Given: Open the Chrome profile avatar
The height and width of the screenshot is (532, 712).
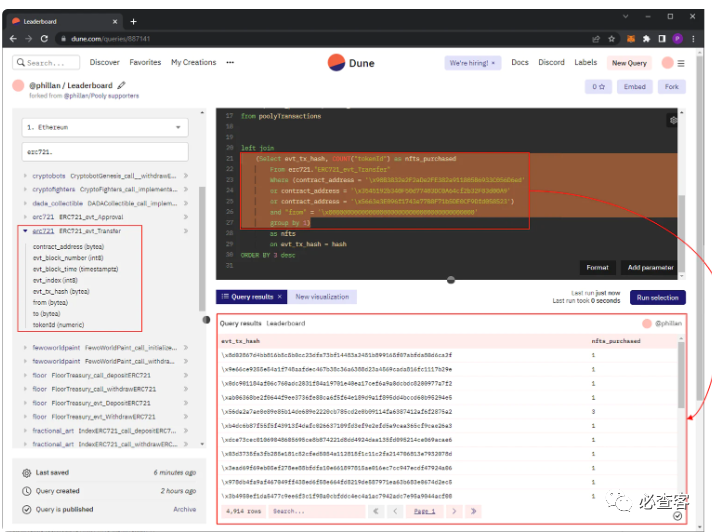Looking at the screenshot, I should 677,39.
